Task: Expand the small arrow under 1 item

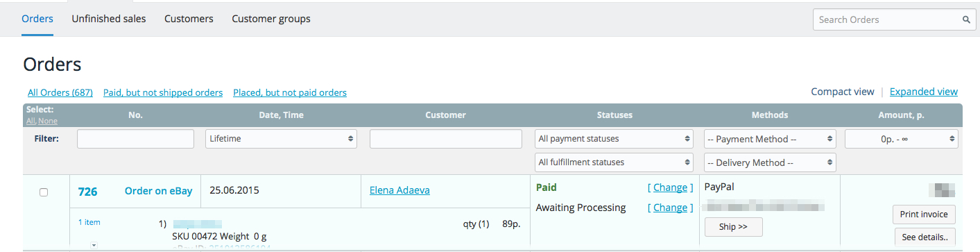Action: click(x=94, y=245)
